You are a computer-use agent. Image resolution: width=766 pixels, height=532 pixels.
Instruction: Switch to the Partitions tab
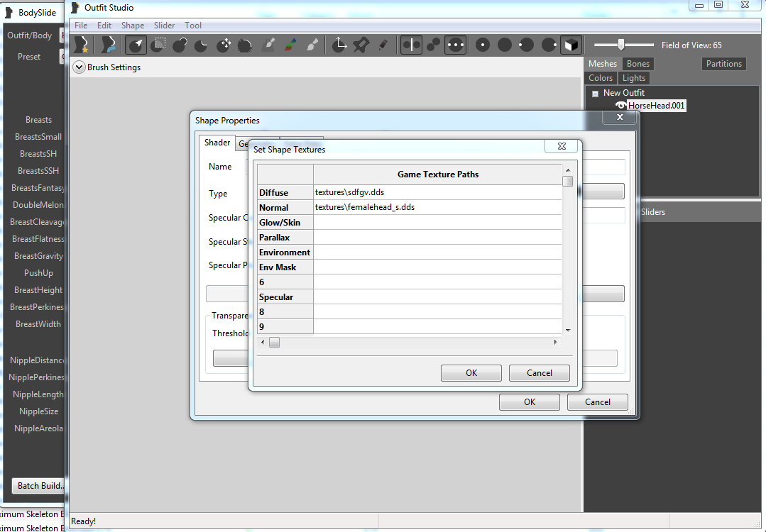(x=723, y=64)
